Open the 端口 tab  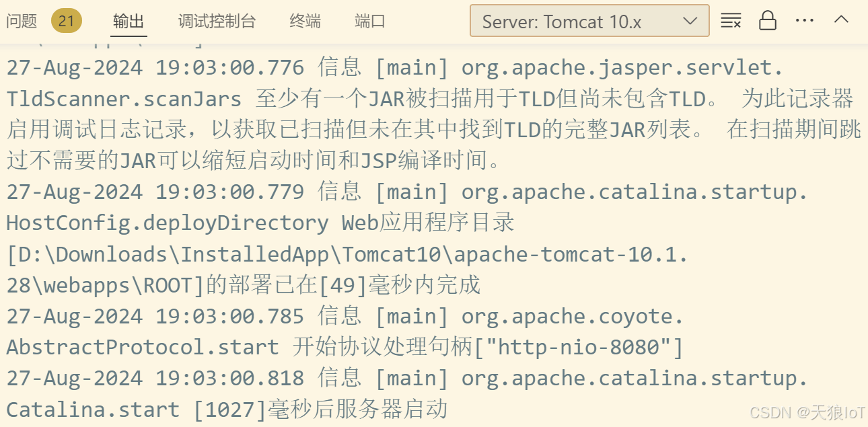click(x=369, y=22)
